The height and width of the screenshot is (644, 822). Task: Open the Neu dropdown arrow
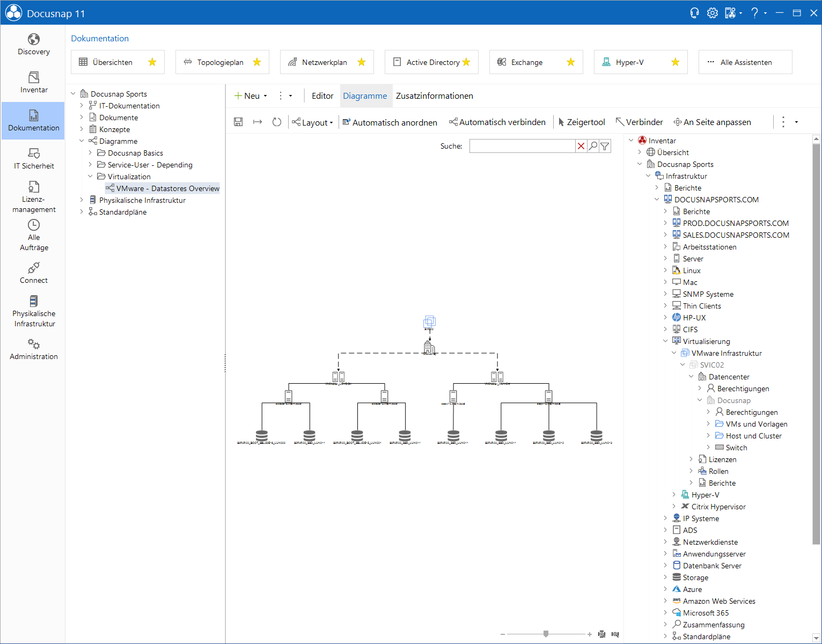click(x=265, y=96)
